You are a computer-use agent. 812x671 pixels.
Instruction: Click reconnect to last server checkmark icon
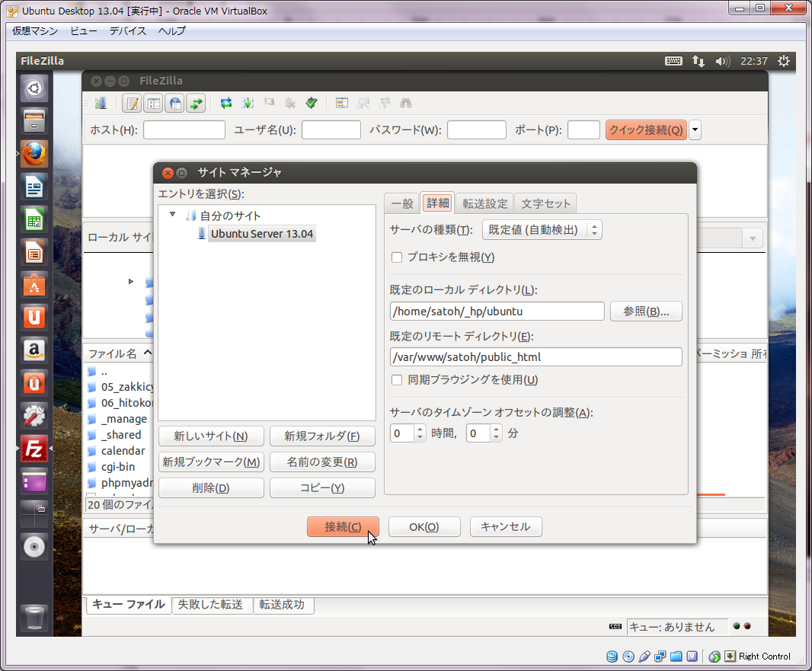pos(312,103)
